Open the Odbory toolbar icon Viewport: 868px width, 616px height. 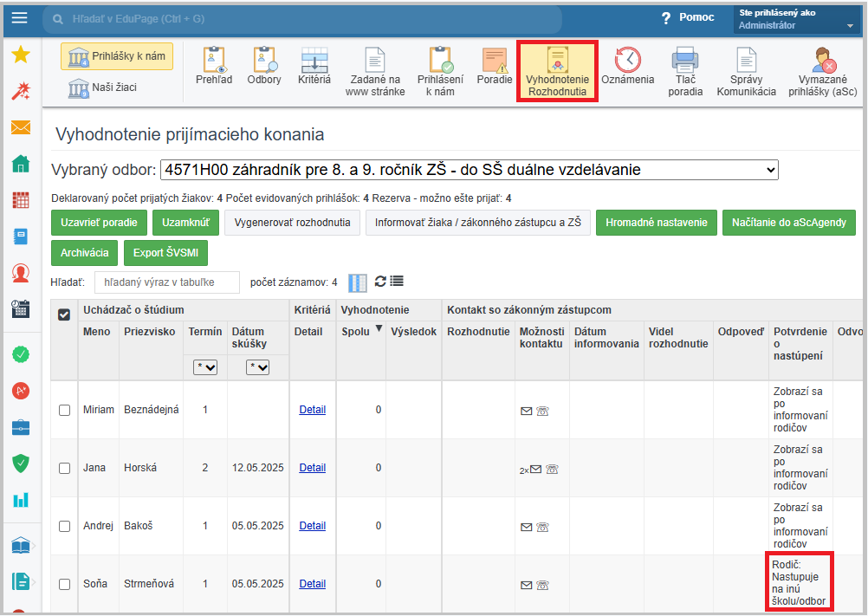pos(264,66)
